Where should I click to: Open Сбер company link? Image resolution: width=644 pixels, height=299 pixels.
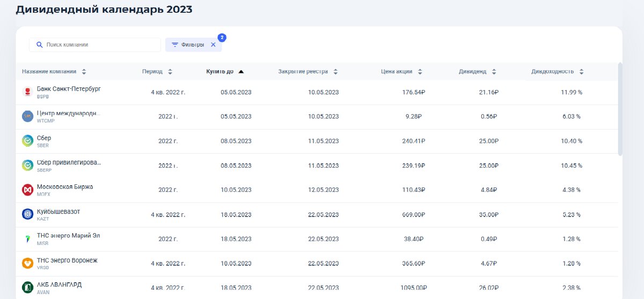44,138
